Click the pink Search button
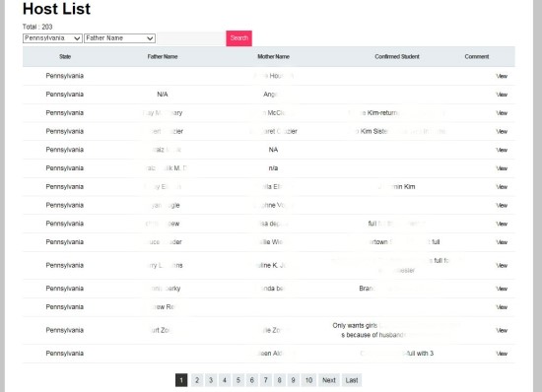This screenshot has width=542, height=392. point(238,38)
